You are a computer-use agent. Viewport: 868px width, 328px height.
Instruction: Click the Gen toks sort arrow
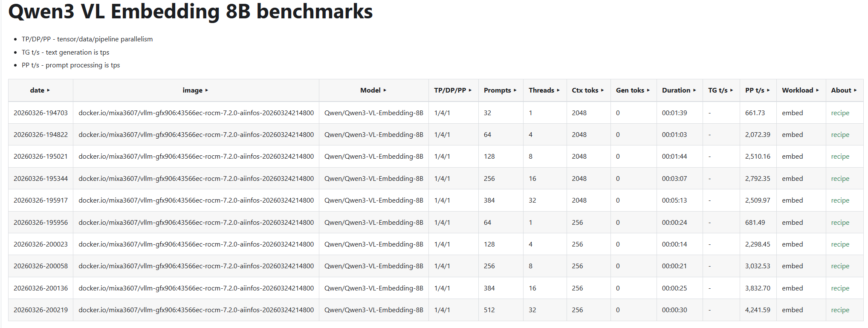648,90
